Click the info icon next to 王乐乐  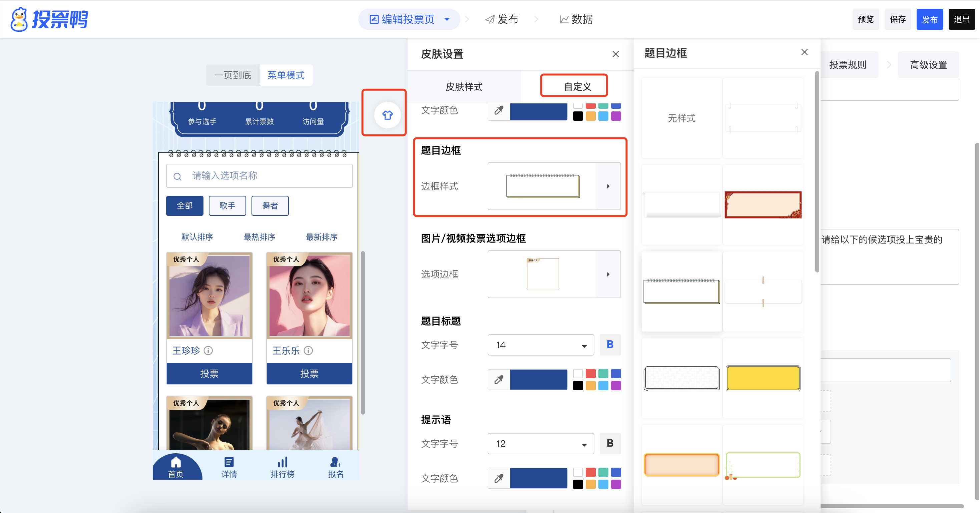308,350
